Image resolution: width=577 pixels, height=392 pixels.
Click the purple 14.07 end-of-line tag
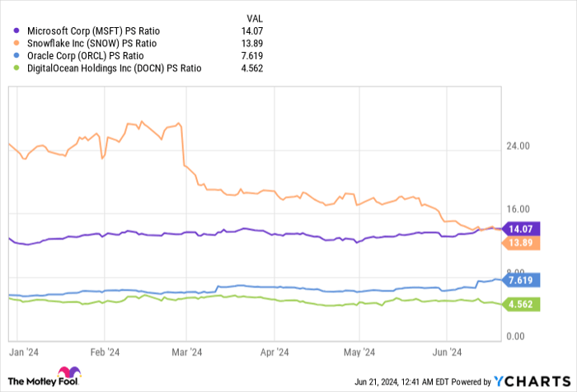tap(521, 229)
